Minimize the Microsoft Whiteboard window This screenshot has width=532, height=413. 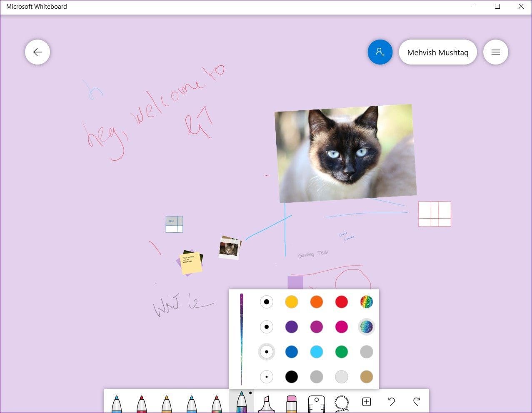point(474,6)
